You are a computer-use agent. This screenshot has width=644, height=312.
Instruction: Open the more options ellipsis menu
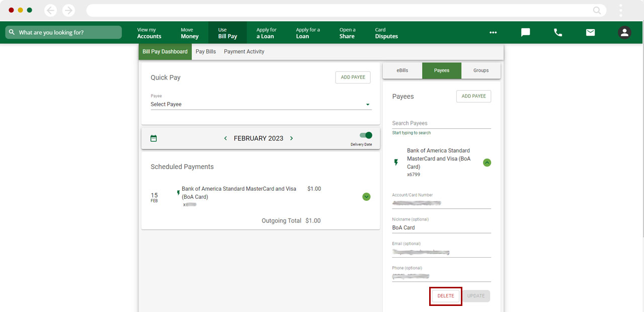tap(493, 32)
